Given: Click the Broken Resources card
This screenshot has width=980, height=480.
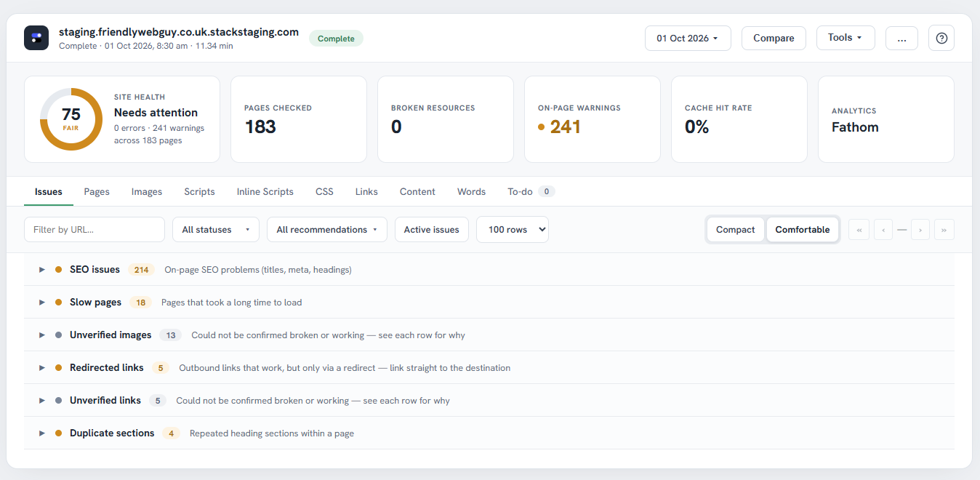Looking at the screenshot, I should (x=446, y=119).
